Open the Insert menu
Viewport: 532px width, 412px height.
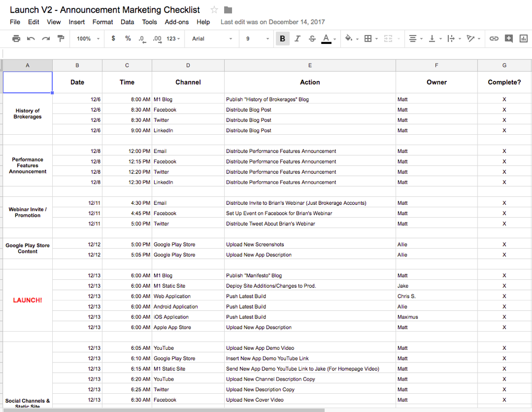(77, 22)
